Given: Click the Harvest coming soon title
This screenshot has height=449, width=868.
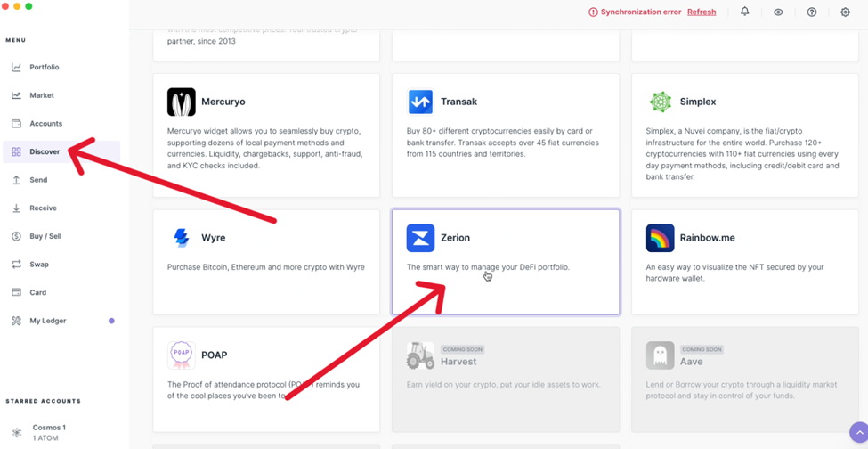Looking at the screenshot, I should 458,362.
